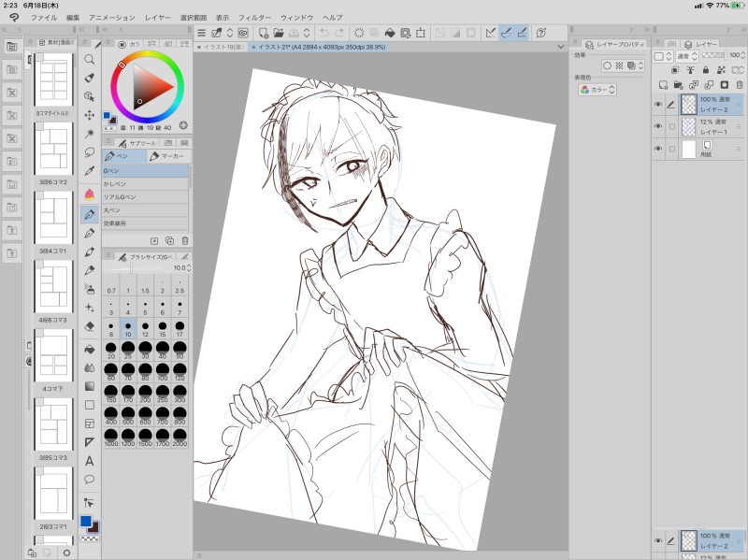
Task: Select the Zoom magnifier tool
Action: (89, 59)
